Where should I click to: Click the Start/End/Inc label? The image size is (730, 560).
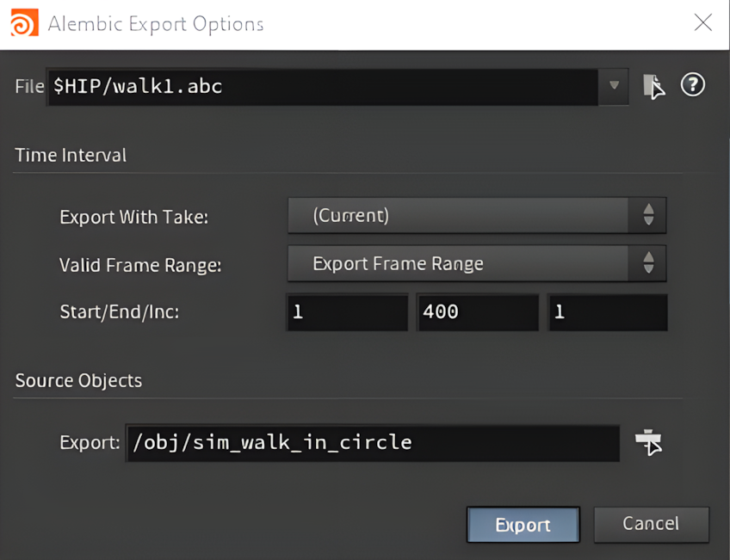tap(119, 312)
